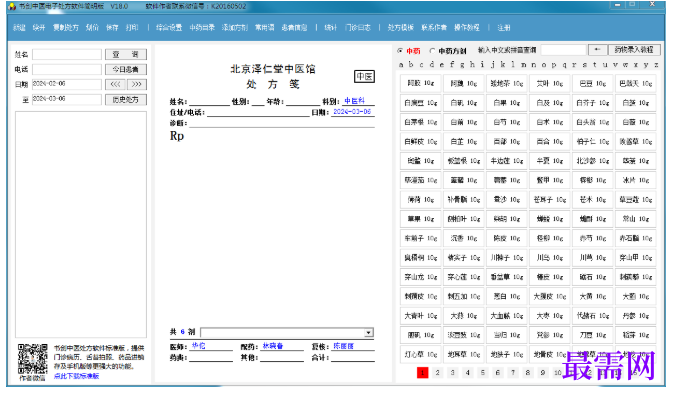Click the pinyin search input box
The height and width of the screenshot is (397, 674).
pos(564,50)
